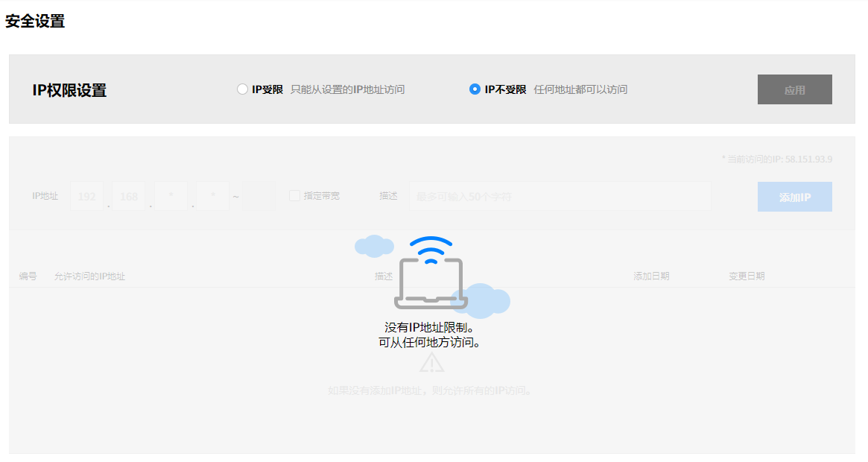Click the second IP octet field showing 168

coord(129,196)
